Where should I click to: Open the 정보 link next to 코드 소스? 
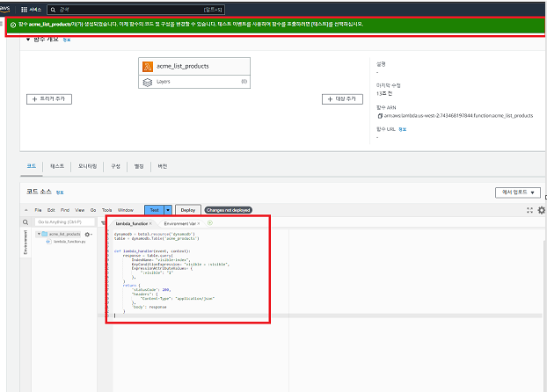pos(60,192)
